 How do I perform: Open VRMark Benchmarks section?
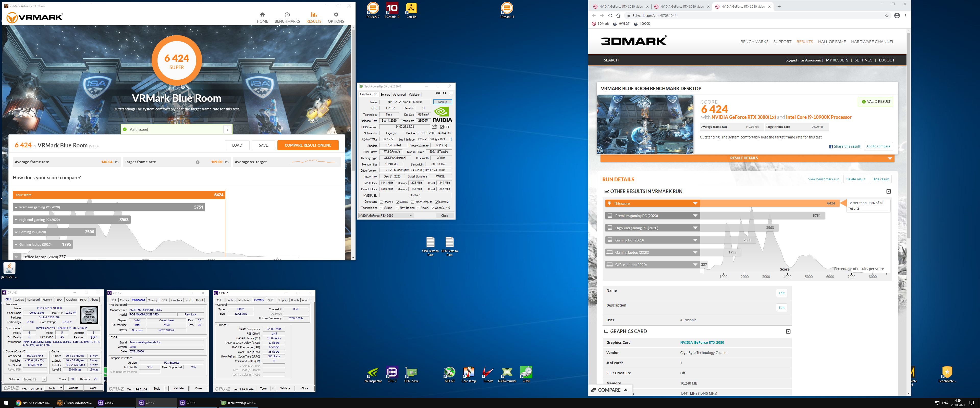pyautogui.click(x=287, y=18)
